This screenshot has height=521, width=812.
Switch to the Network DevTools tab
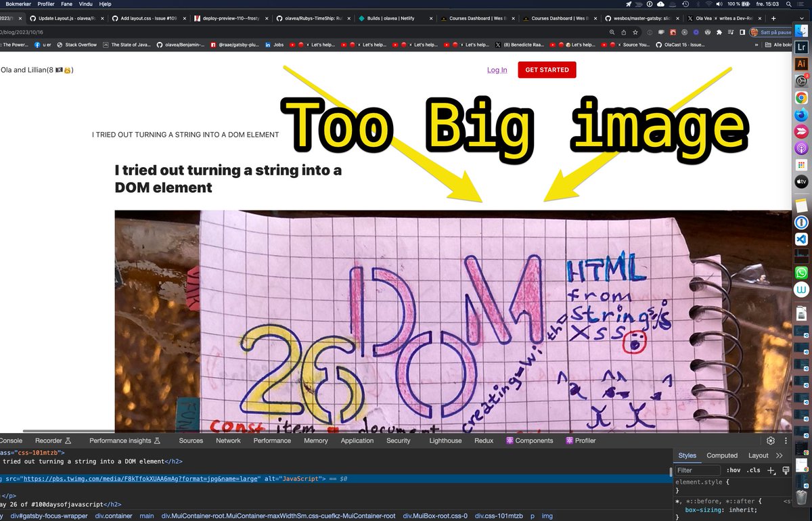[228, 440]
